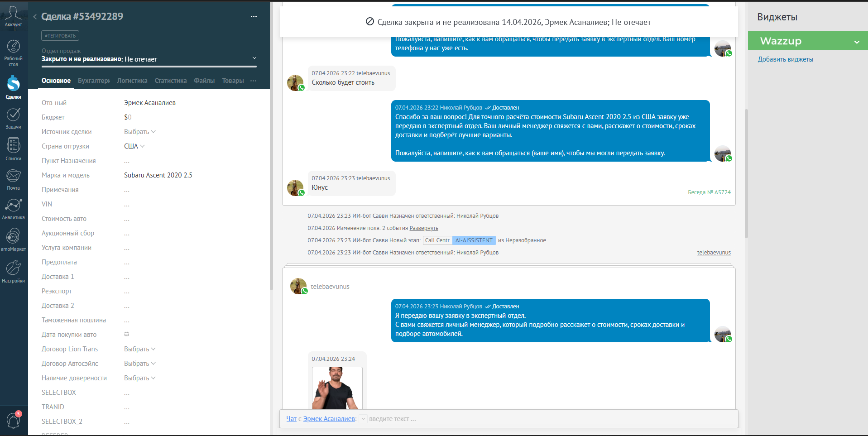Click the Wazzup widget header

[808, 41]
